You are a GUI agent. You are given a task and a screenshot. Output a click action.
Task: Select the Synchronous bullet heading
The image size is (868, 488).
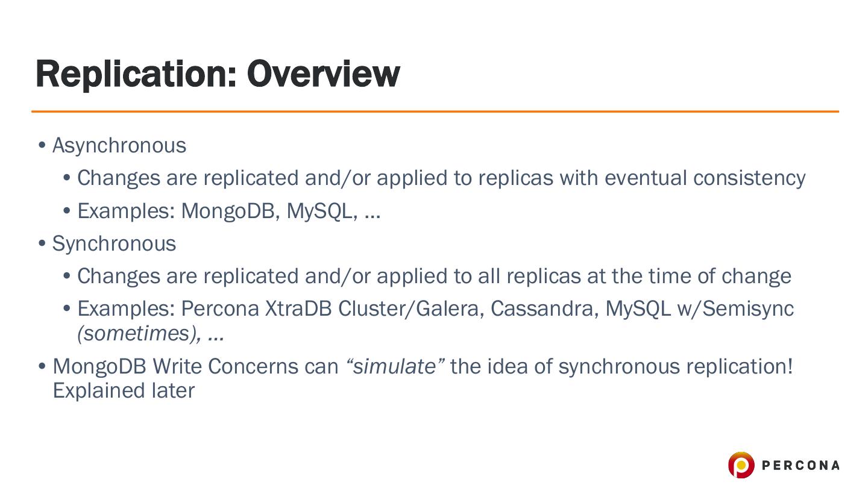(115, 243)
